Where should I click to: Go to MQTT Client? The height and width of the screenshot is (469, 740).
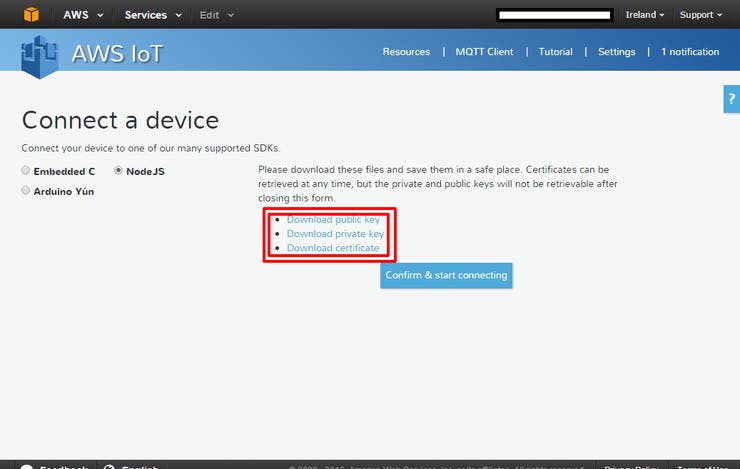tap(484, 52)
